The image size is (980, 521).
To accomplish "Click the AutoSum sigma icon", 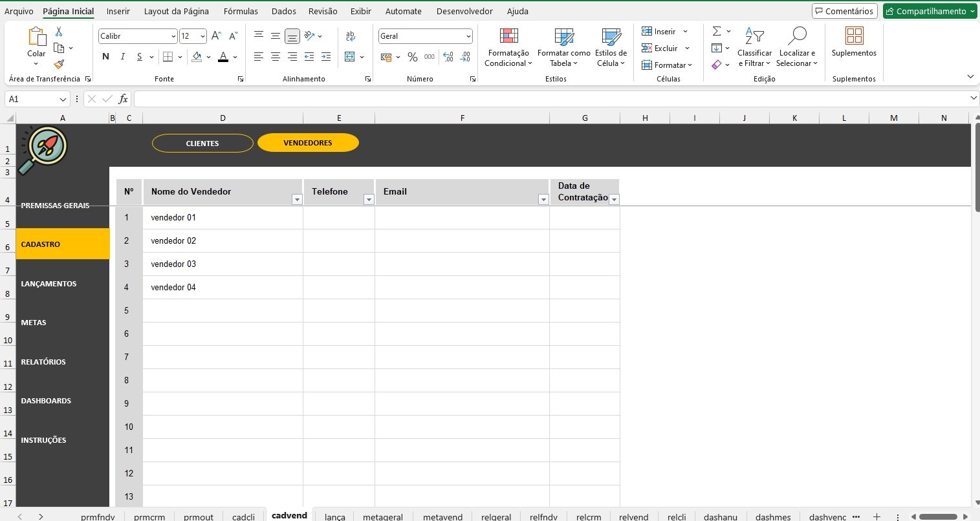I will pyautogui.click(x=717, y=31).
